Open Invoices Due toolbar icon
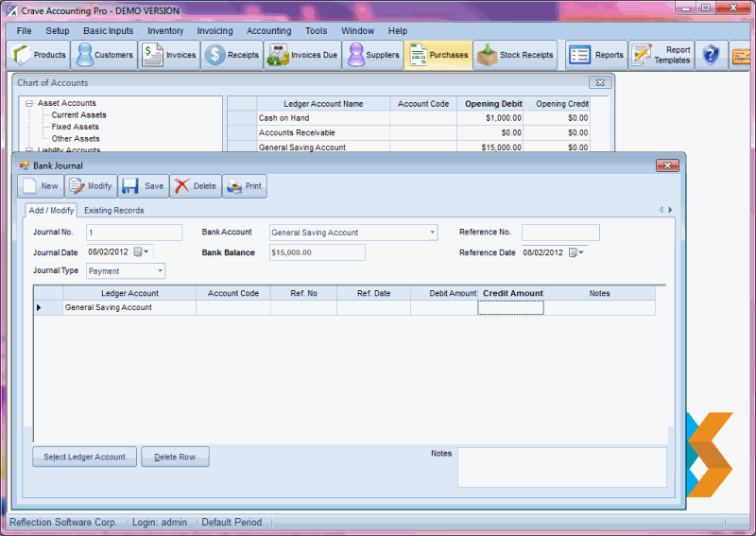756x536 pixels. click(x=302, y=55)
